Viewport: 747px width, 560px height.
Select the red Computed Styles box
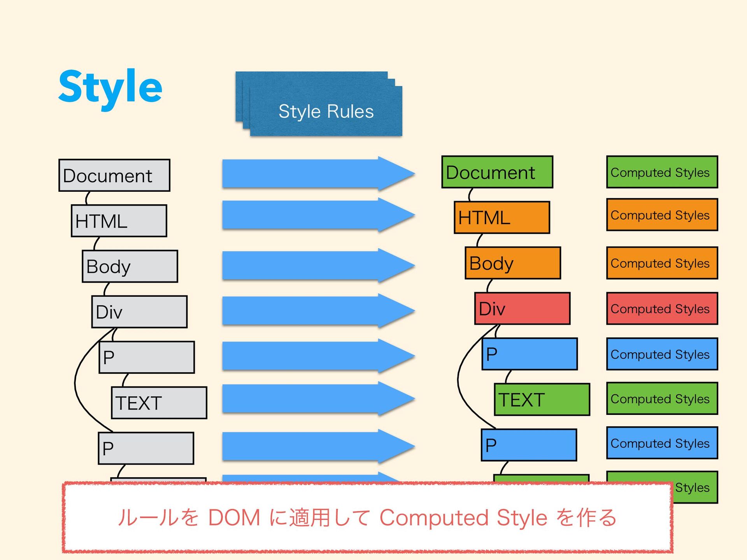click(662, 308)
